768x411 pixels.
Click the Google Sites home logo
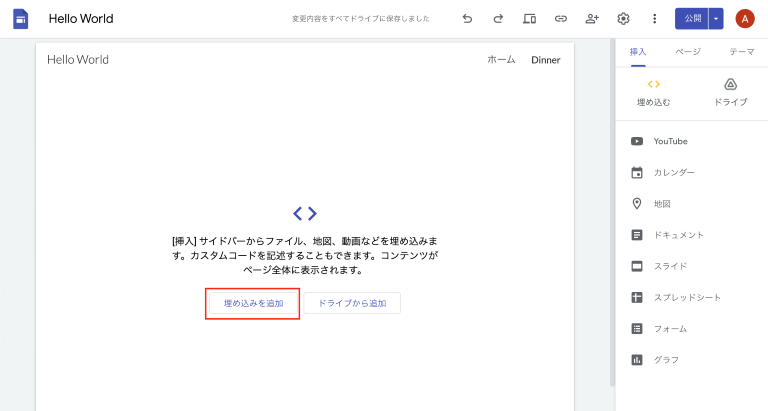20,19
